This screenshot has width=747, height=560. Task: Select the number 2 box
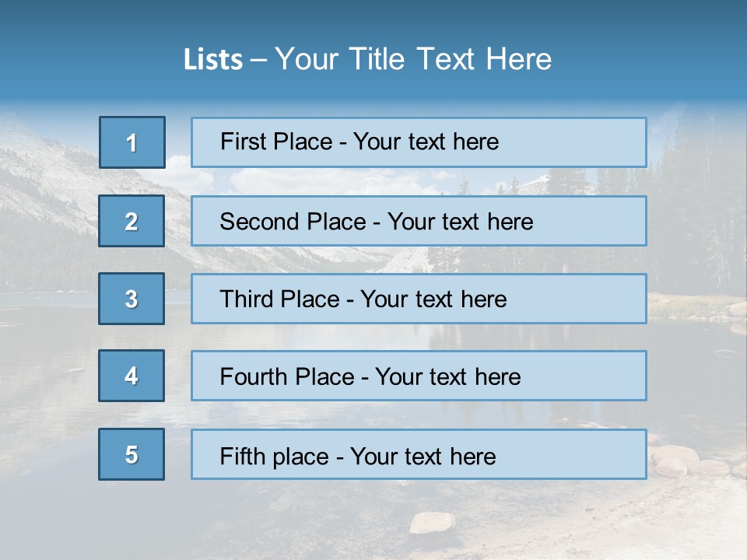tap(132, 221)
